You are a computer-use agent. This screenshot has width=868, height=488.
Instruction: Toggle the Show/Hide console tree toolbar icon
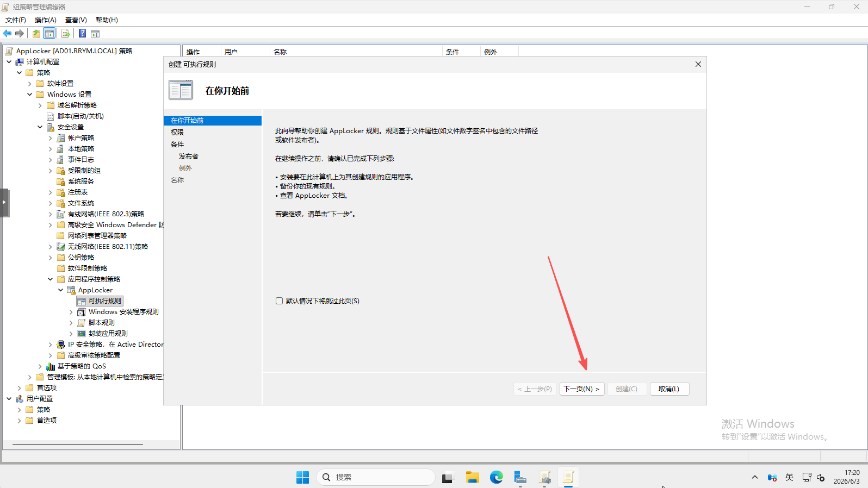click(x=49, y=34)
